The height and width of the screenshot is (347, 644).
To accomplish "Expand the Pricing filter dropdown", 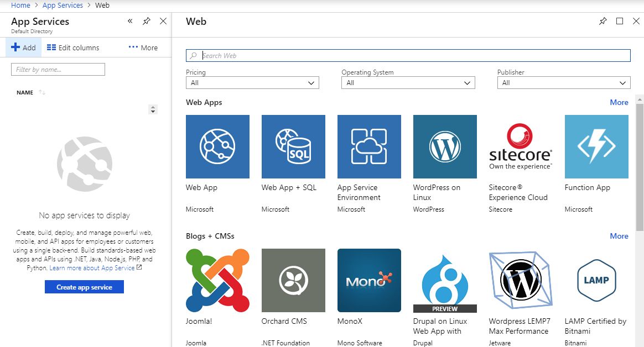I will [252, 83].
